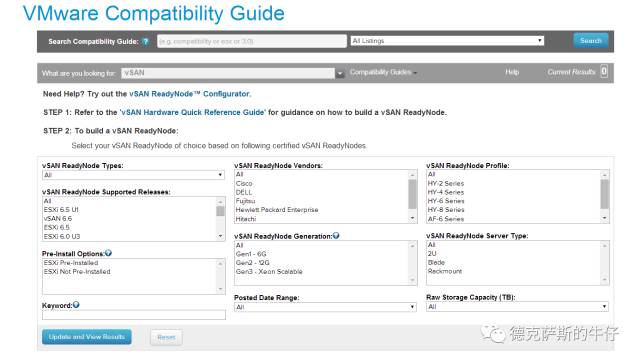
Task: Open the All Listings dropdown
Action: [447, 41]
